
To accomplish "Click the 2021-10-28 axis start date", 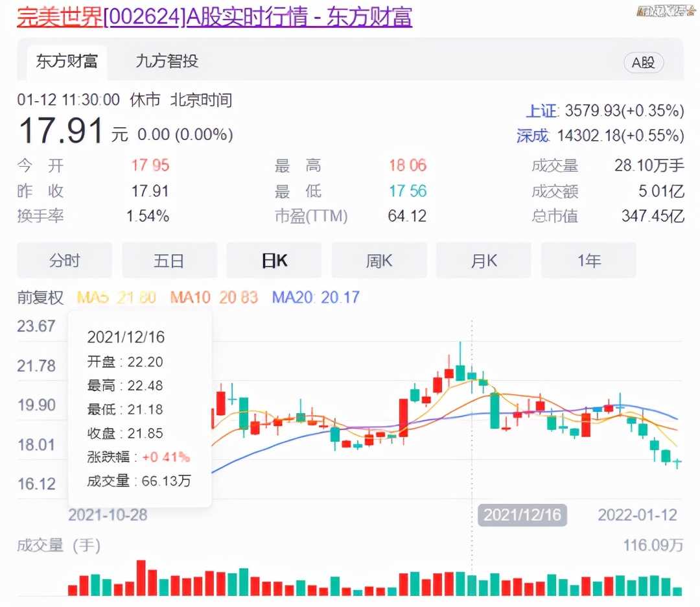I will tap(108, 515).
